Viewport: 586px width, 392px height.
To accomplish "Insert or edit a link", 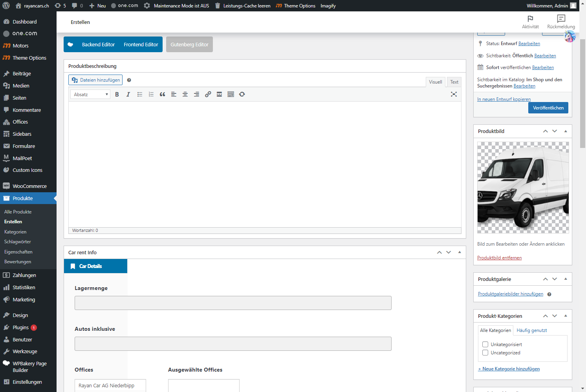I will [208, 94].
